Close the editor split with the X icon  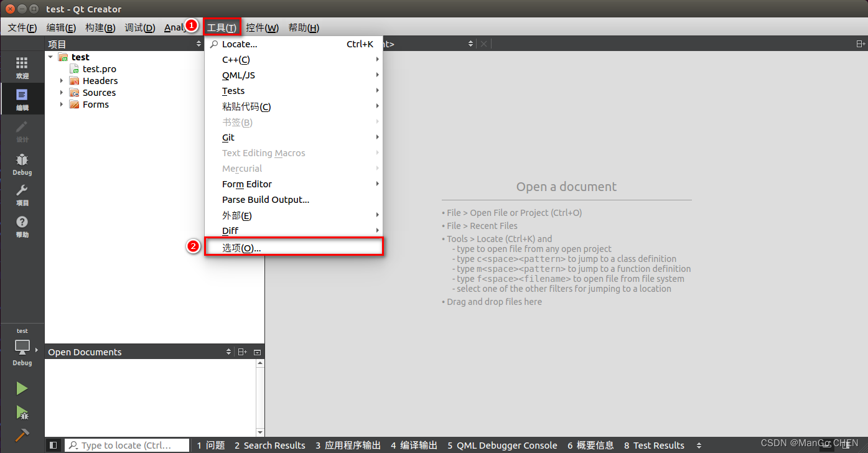click(483, 44)
